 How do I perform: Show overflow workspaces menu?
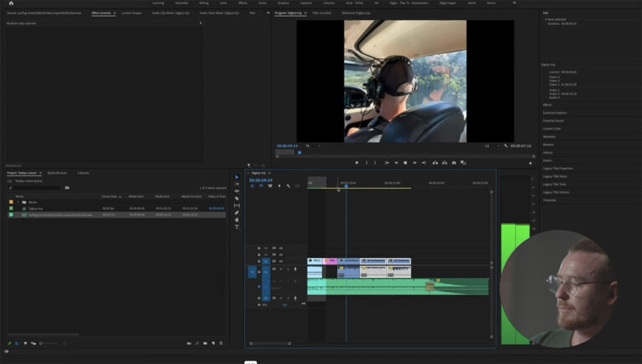point(514,3)
